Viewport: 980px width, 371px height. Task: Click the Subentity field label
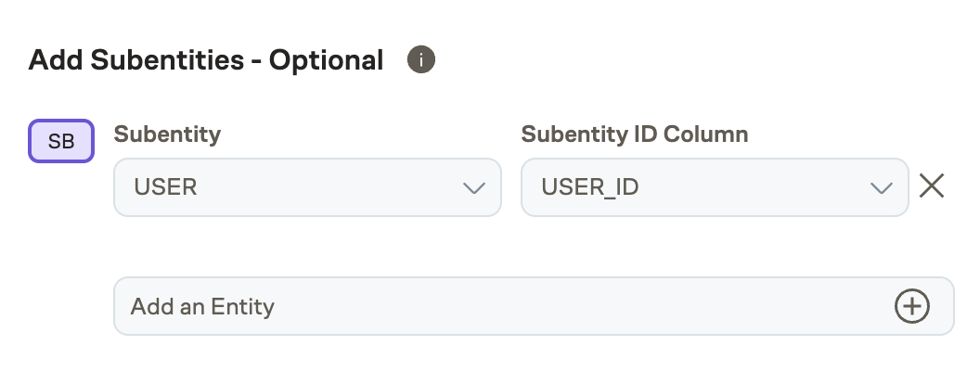click(167, 134)
